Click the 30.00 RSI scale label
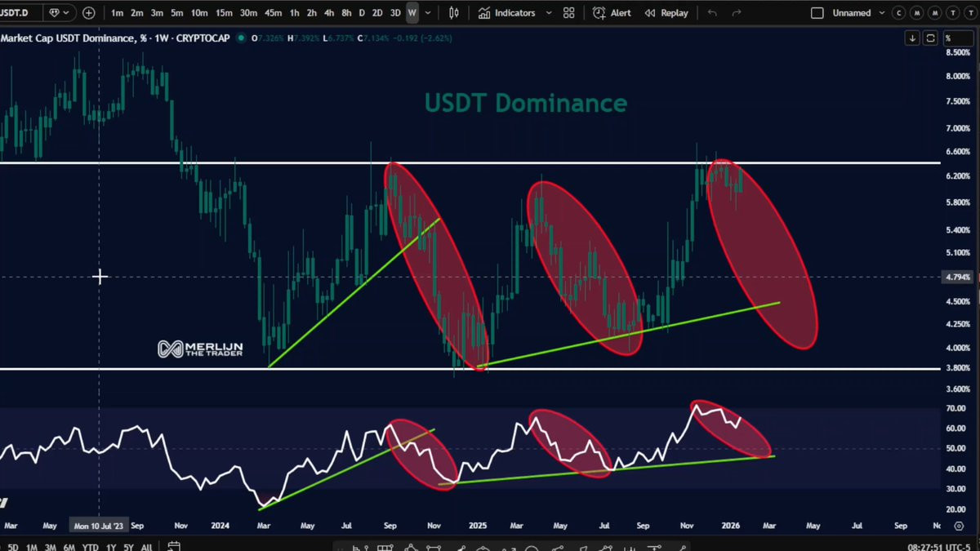 pos(955,489)
